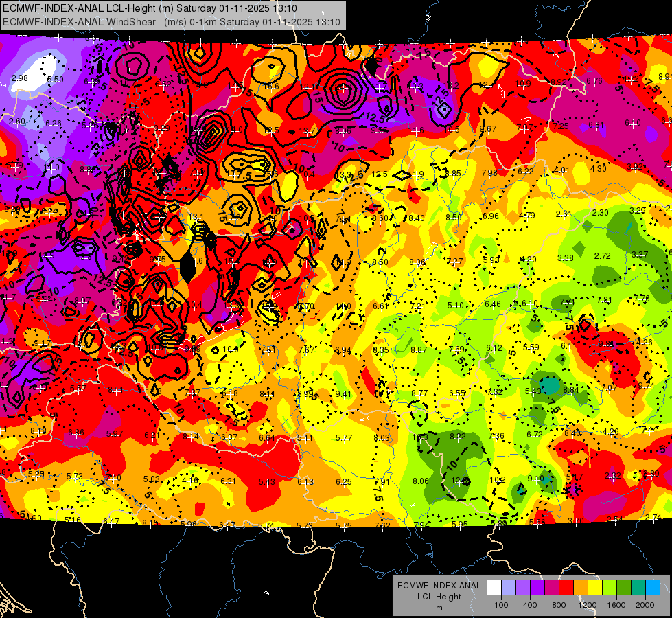672x618 pixels.
Task: Click the map value '7.76'
Action: [x=642, y=298]
